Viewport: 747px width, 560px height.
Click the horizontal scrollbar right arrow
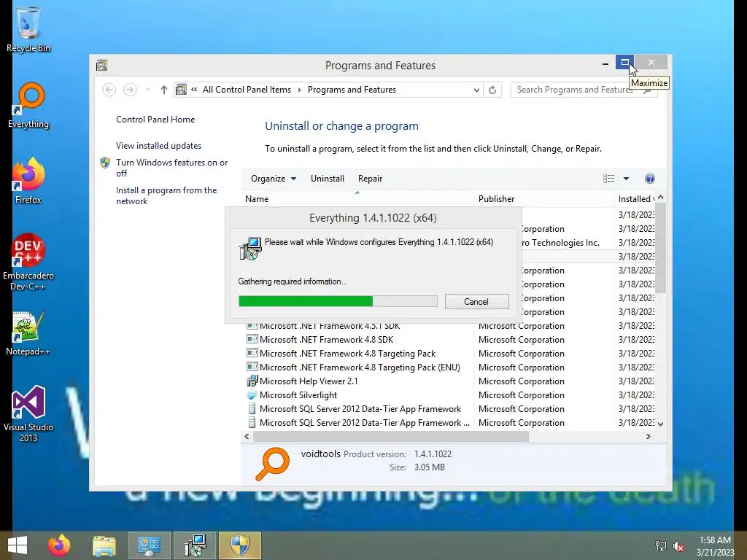pos(648,436)
